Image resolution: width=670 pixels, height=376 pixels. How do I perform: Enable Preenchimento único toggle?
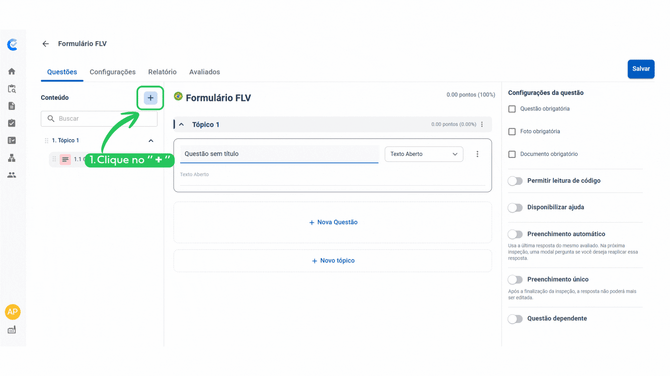(x=515, y=279)
